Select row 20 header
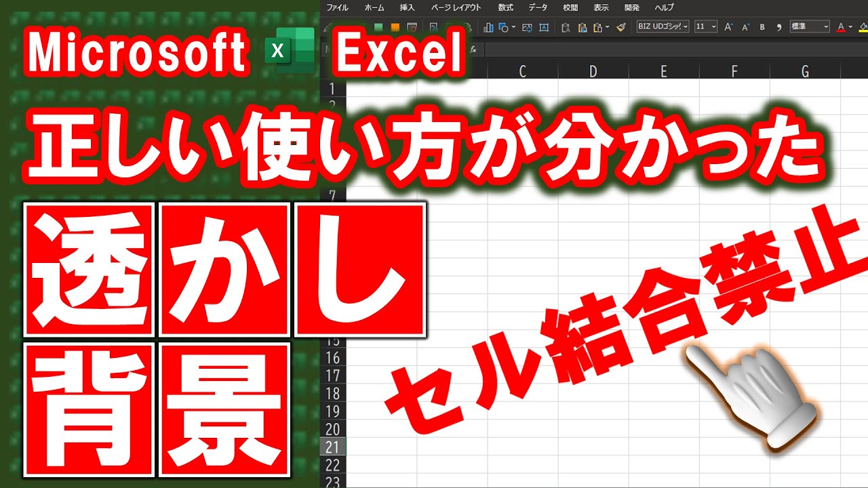The image size is (868, 488). pos(333,428)
